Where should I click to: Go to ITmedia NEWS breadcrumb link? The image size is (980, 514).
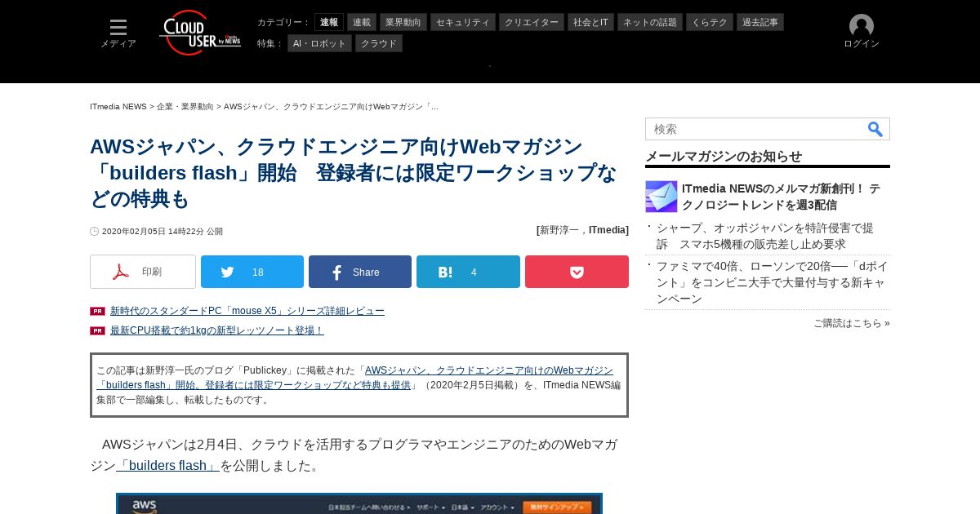pyautogui.click(x=118, y=107)
